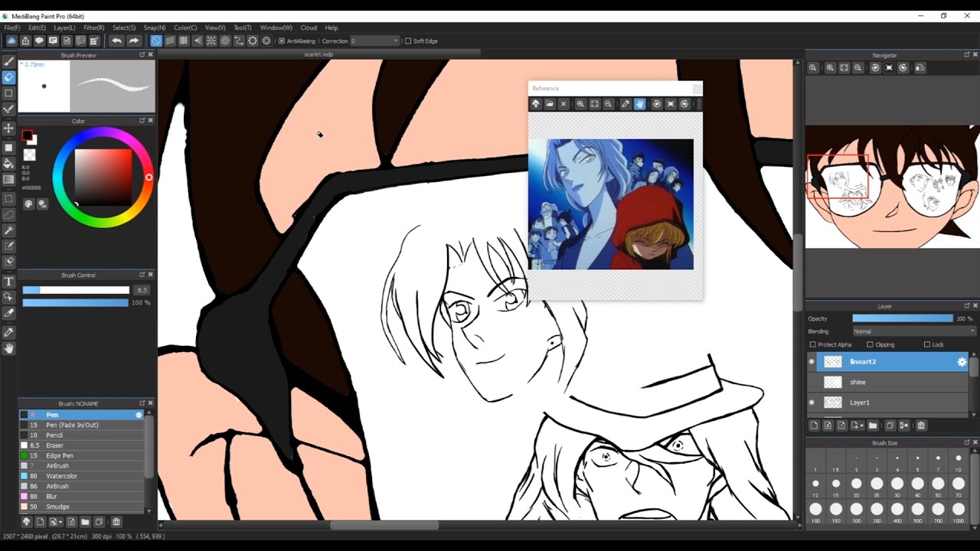
Task: Select the rectangular Select tool
Action: click(x=9, y=198)
